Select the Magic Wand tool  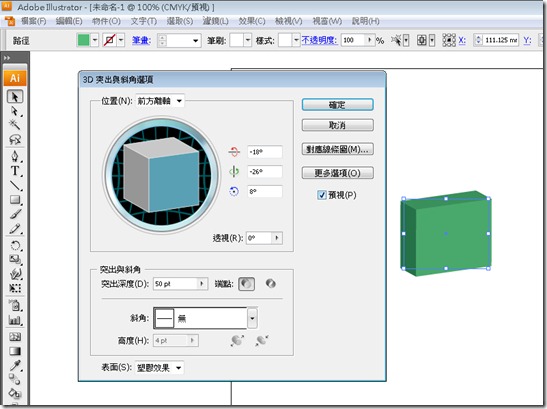point(15,125)
